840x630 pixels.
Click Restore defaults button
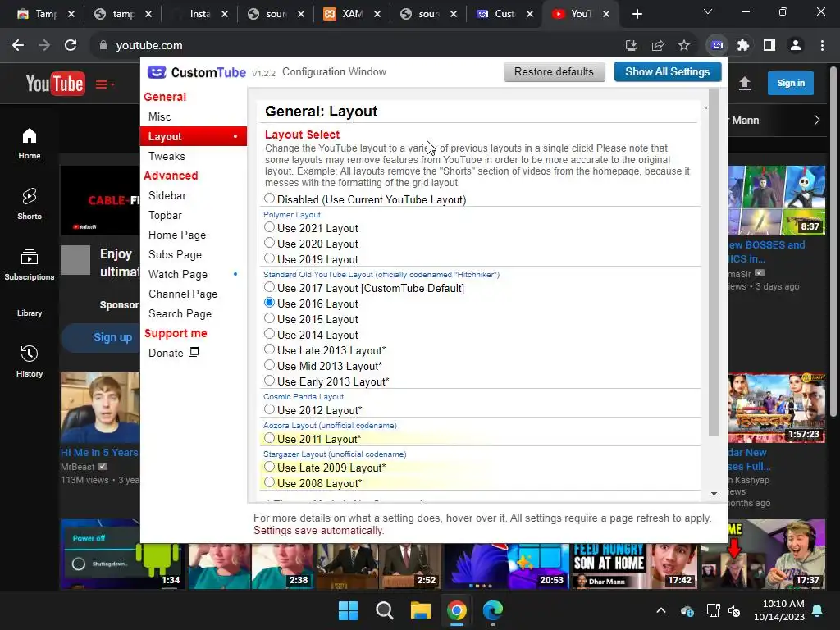click(x=555, y=72)
